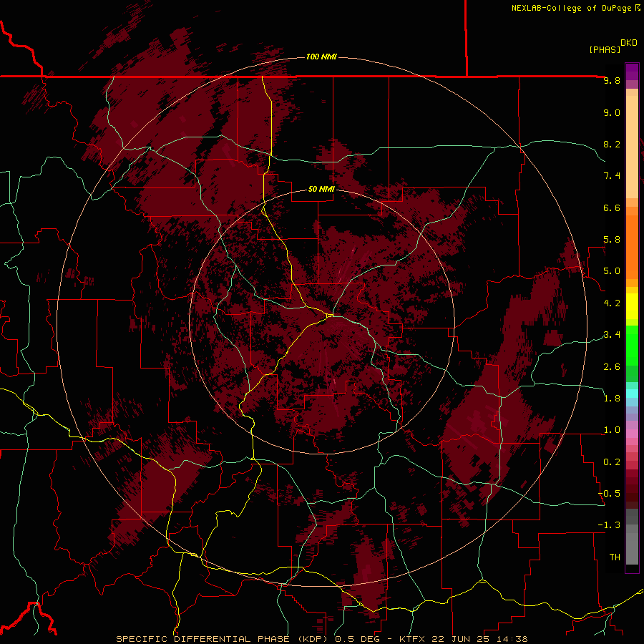Click the 3.4 scale value
The width and height of the screenshot is (644, 644).
612,335
